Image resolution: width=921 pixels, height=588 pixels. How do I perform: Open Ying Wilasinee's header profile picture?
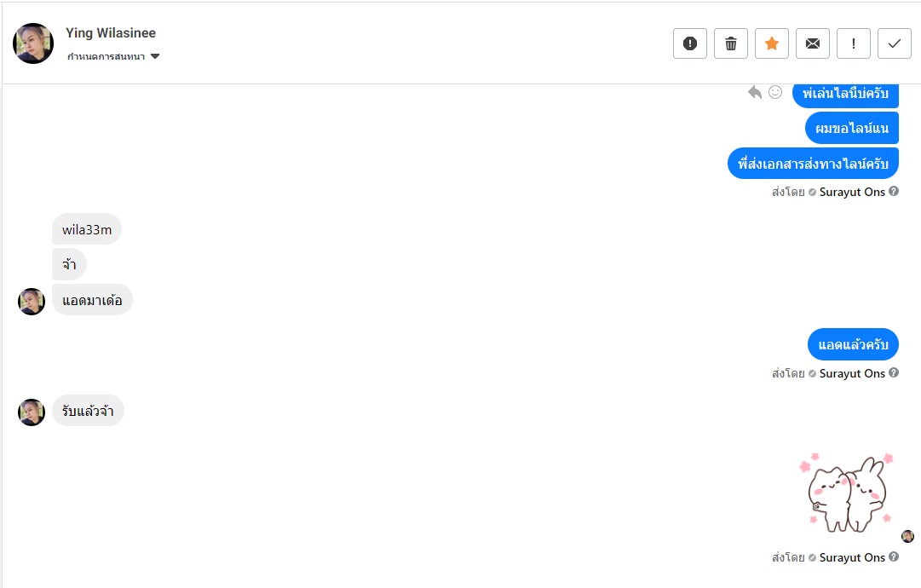[33, 43]
